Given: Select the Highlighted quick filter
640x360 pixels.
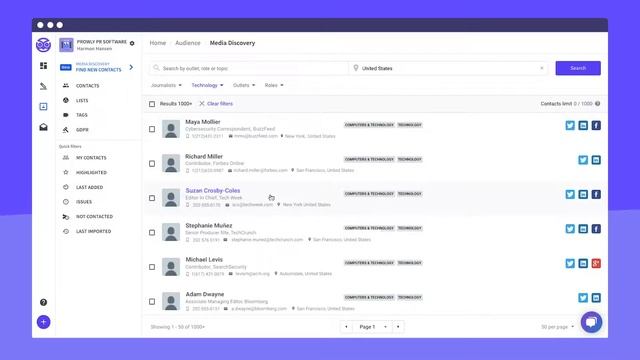Looking at the screenshot, I should (91, 173).
